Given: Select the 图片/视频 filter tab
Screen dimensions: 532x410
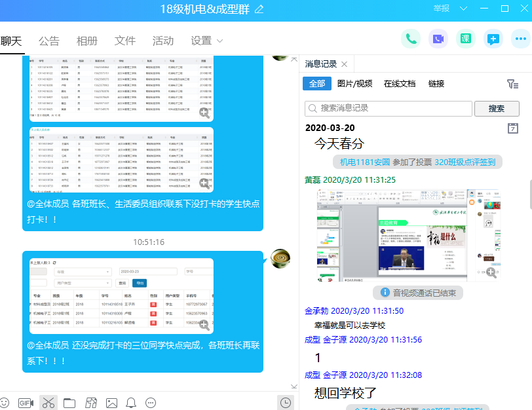Looking at the screenshot, I should click(x=354, y=84).
